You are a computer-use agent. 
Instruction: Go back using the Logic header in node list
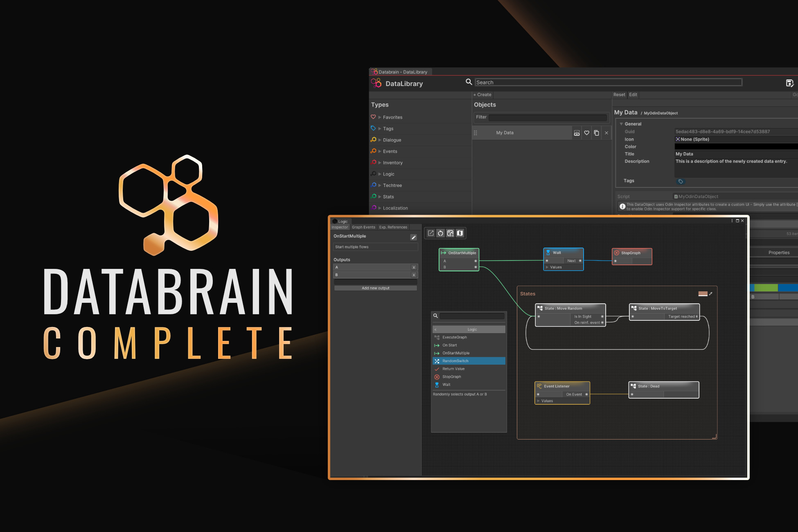click(469, 329)
